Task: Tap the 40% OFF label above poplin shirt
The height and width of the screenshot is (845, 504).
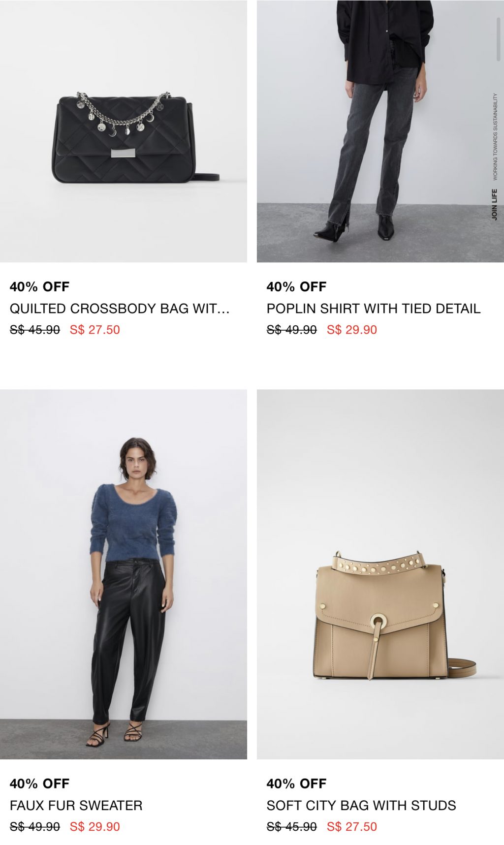Action: click(296, 287)
